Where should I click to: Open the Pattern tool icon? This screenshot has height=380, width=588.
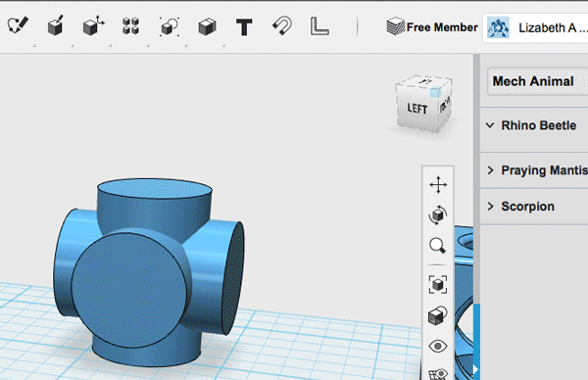click(131, 26)
